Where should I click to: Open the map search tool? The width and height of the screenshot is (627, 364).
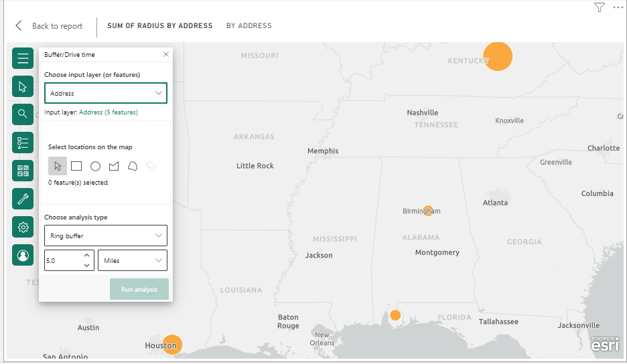coord(23,114)
